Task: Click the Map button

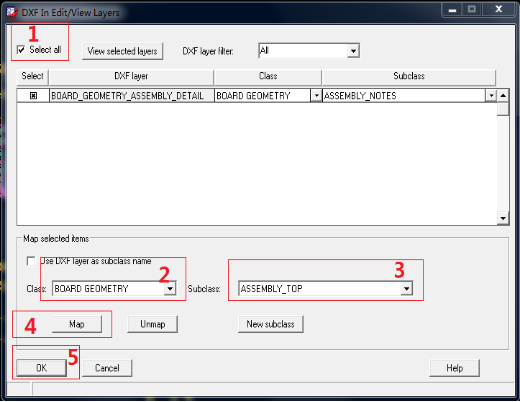Action: (77, 324)
